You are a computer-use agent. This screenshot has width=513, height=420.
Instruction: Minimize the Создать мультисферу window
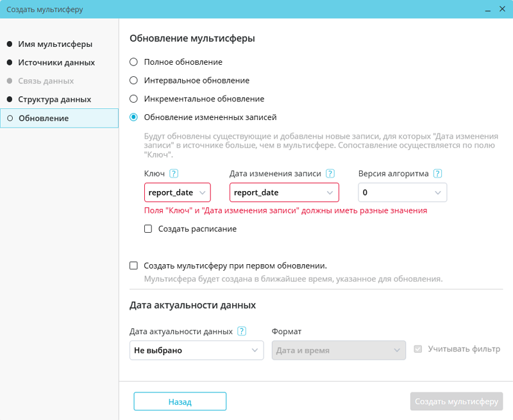pyautogui.click(x=487, y=10)
